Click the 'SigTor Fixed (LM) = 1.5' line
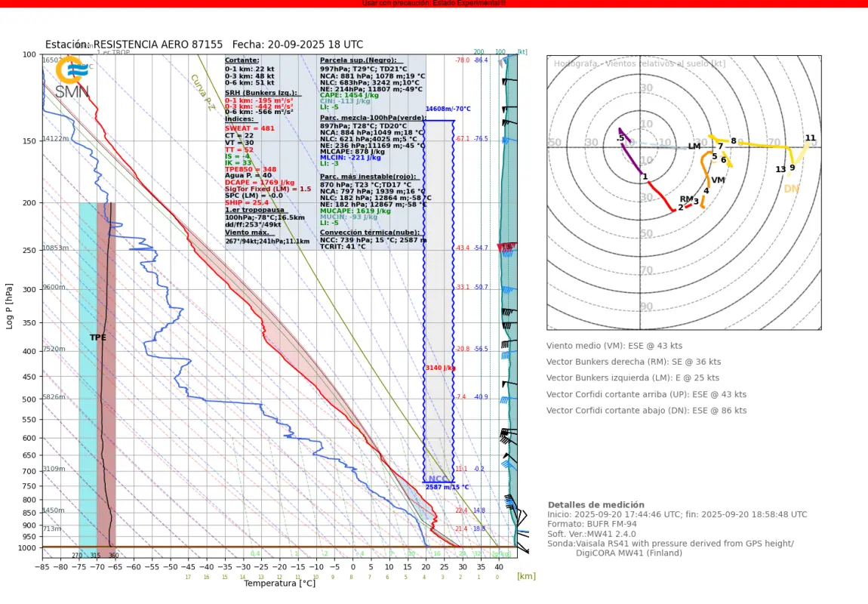Viewport: 868px width, 604px height. tap(267, 190)
